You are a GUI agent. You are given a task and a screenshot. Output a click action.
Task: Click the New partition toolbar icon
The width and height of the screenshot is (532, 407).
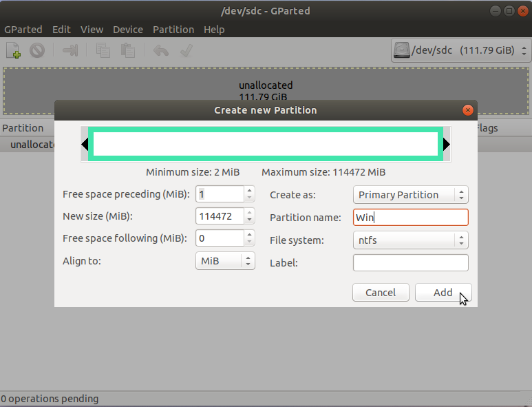[x=13, y=50]
